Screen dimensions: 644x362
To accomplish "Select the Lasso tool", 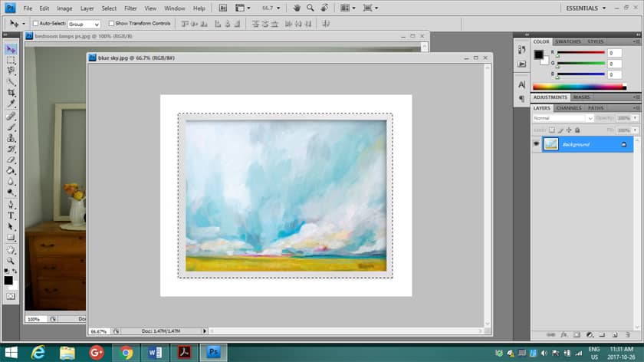I will pyautogui.click(x=11, y=71).
